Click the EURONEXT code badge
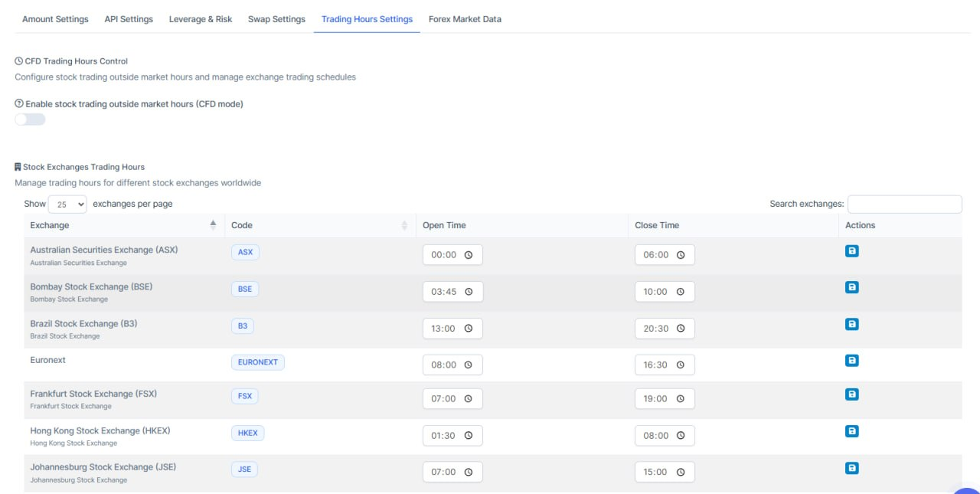Image resolution: width=980 pixels, height=494 pixels. click(258, 362)
